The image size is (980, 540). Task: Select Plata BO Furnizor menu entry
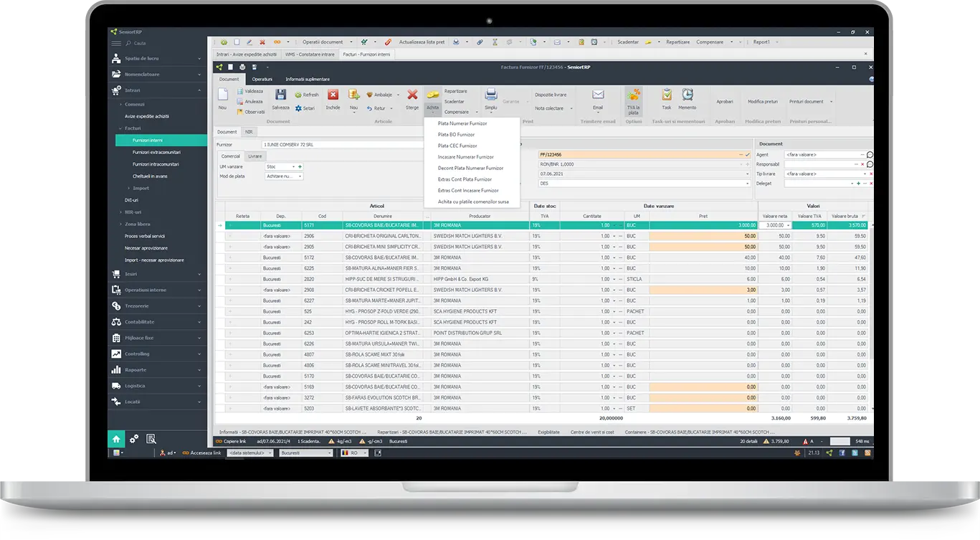pyautogui.click(x=456, y=134)
